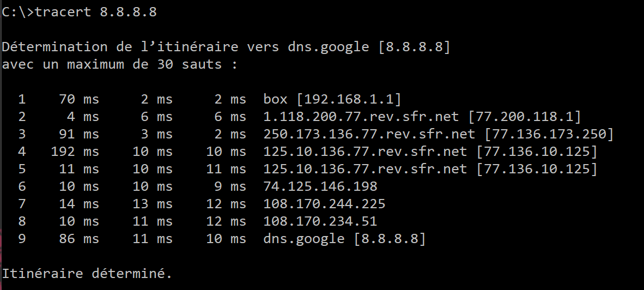Click the 70 ms value in hop 1
The width and height of the screenshot is (644, 290).
(x=80, y=99)
